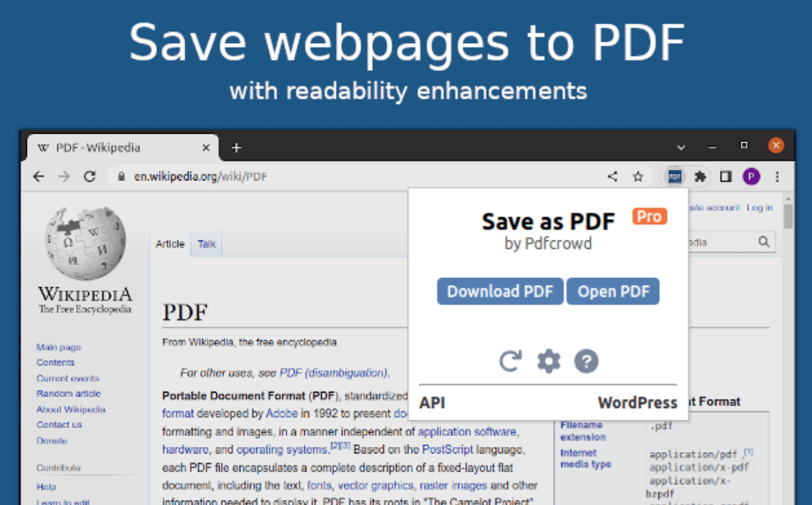This screenshot has width=812, height=505.
Task: Click the page vertical scrollbar thumb
Action: coord(788,216)
